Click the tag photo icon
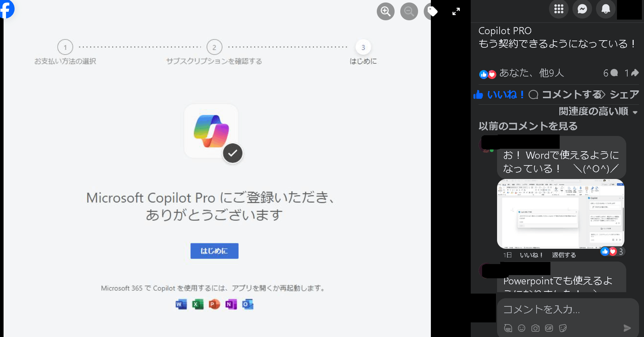644x337 pixels. [432, 11]
